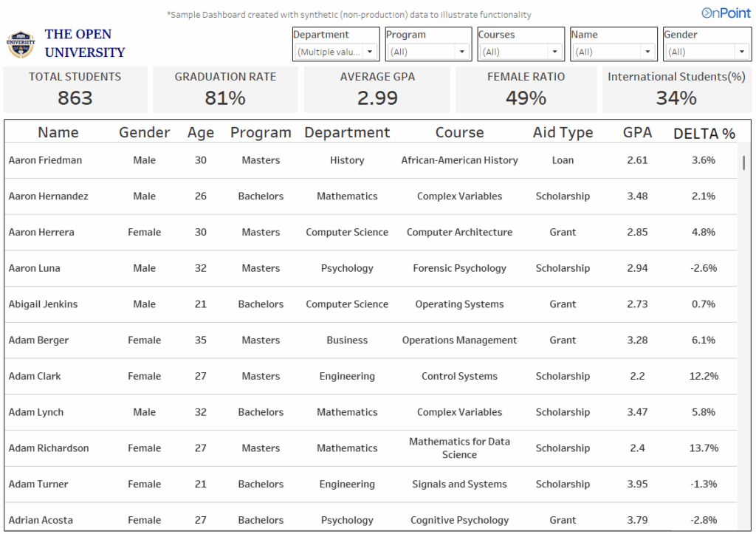Select the Female Ratio KPI card

pyautogui.click(x=526, y=89)
